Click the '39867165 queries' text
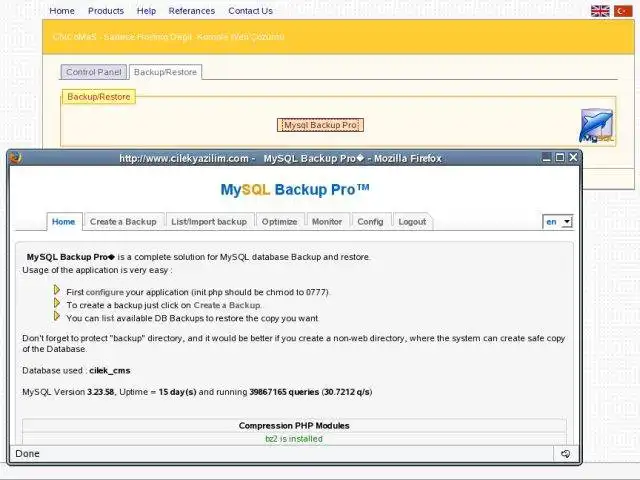 click(284, 392)
